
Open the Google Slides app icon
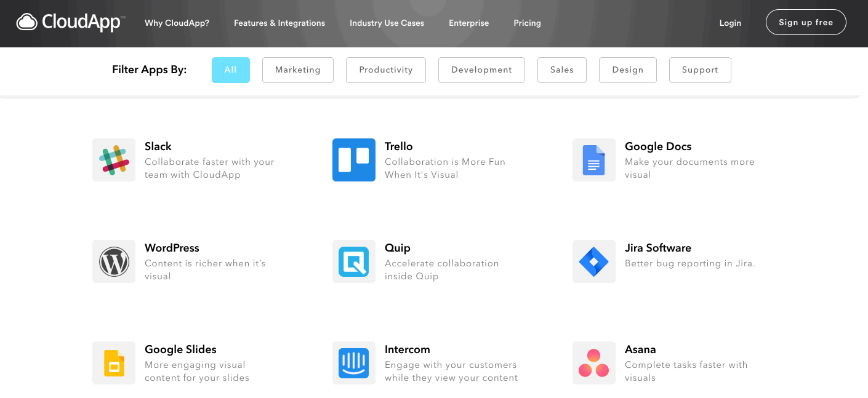pyautogui.click(x=114, y=363)
